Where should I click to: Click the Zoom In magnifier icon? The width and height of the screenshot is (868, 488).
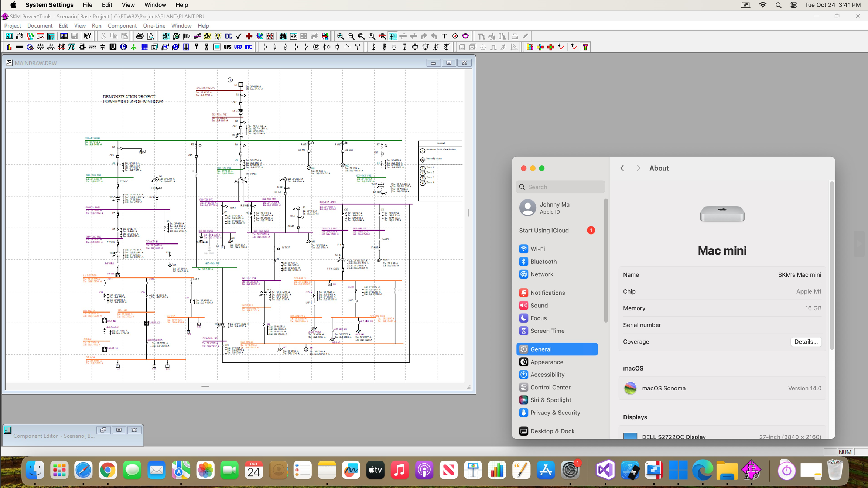coord(340,36)
